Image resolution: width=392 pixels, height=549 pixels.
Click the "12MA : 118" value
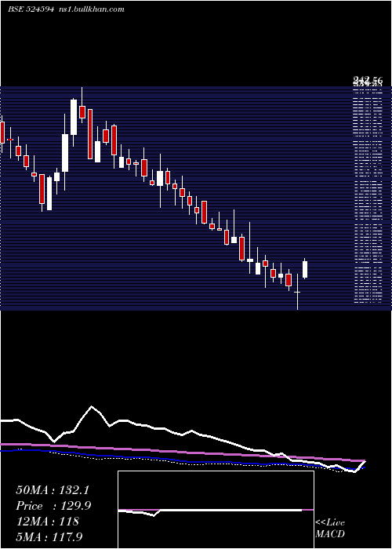tap(47, 521)
